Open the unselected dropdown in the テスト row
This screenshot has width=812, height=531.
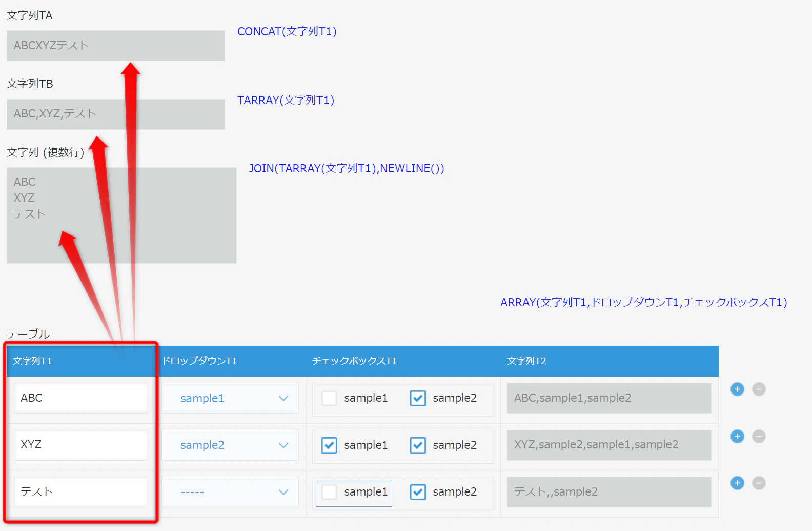(230, 492)
